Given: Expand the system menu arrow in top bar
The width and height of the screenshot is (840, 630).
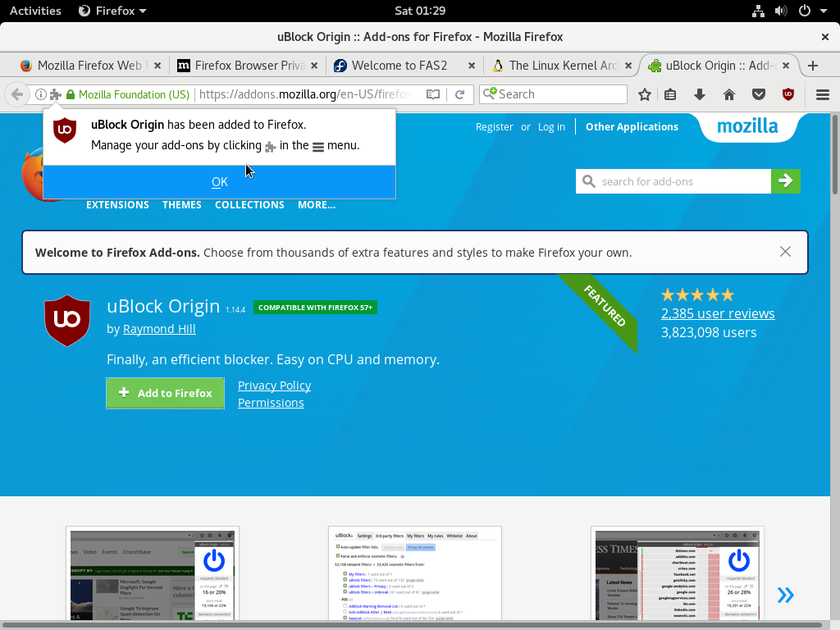Looking at the screenshot, I should click(824, 11).
